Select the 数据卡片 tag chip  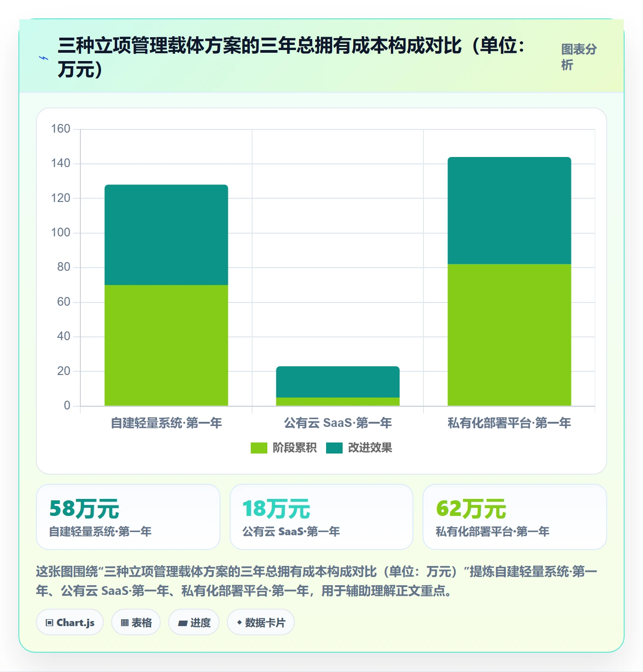tap(261, 622)
